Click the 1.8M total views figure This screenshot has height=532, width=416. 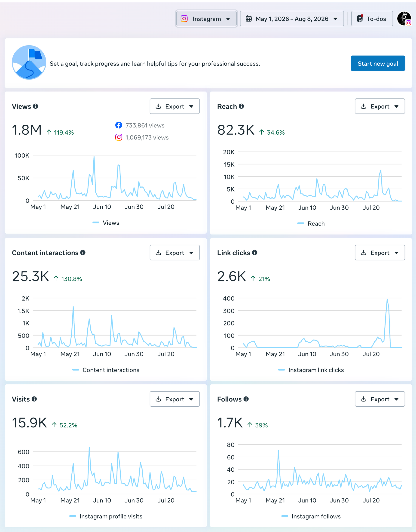[x=27, y=130]
